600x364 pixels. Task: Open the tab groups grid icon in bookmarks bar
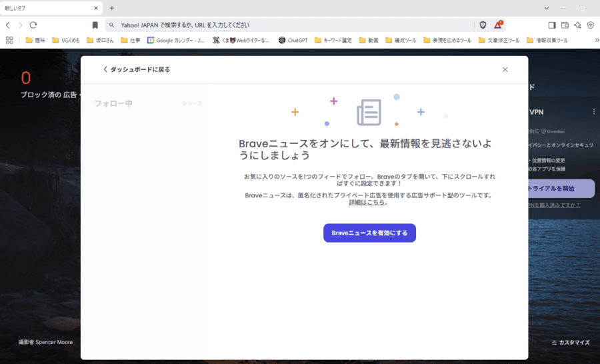coord(9,40)
